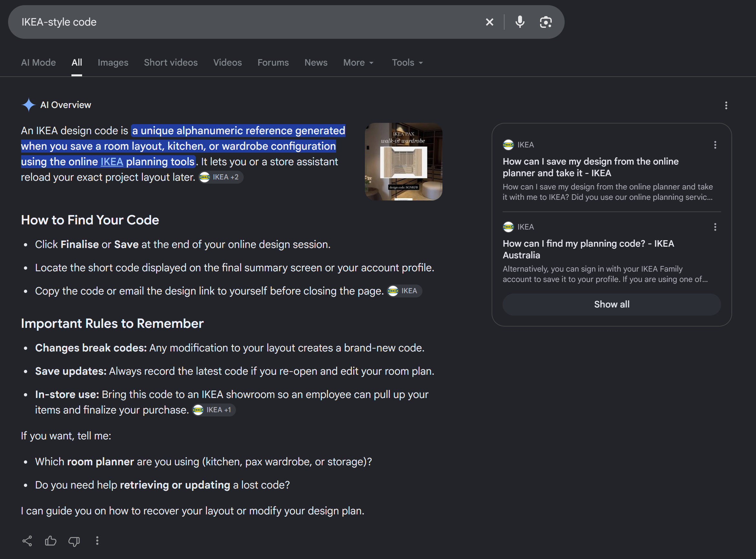Give the AI Overview a thumbs up
Viewport: 756px width, 559px height.
51,541
